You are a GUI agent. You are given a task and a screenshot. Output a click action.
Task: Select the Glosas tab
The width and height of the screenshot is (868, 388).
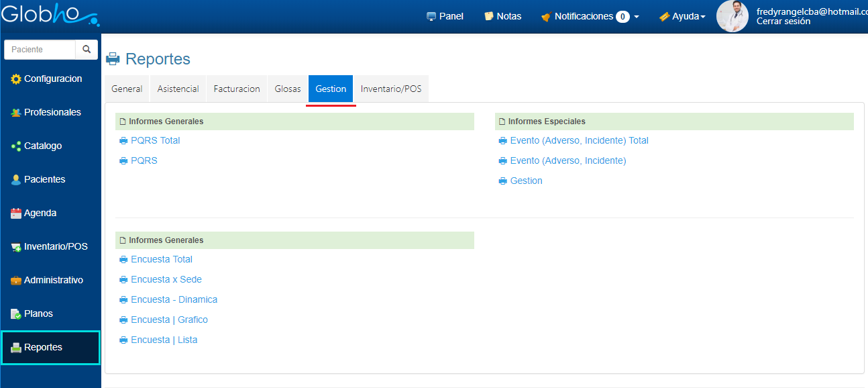(x=288, y=89)
